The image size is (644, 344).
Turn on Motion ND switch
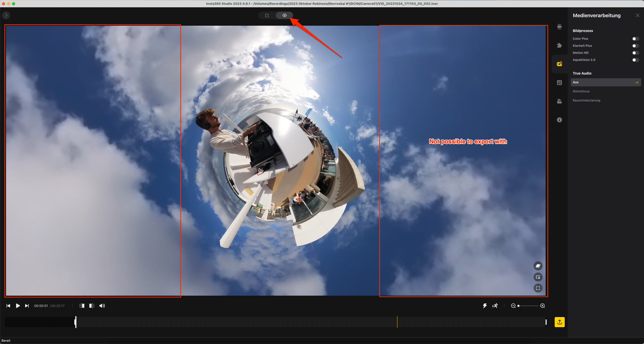point(635,53)
